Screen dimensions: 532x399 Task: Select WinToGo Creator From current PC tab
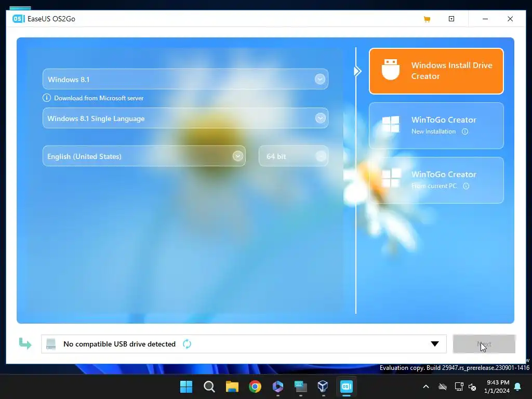pyautogui.click(x=436, y=180)
